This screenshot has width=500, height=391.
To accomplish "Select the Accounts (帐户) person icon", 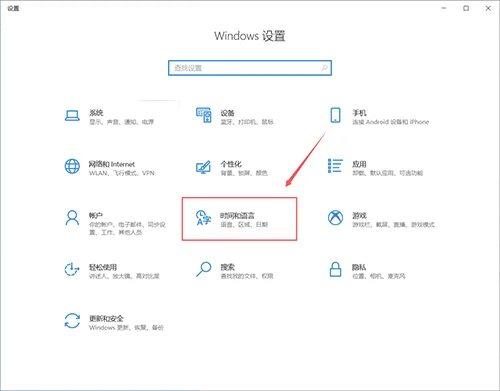I will pos(72,218).
